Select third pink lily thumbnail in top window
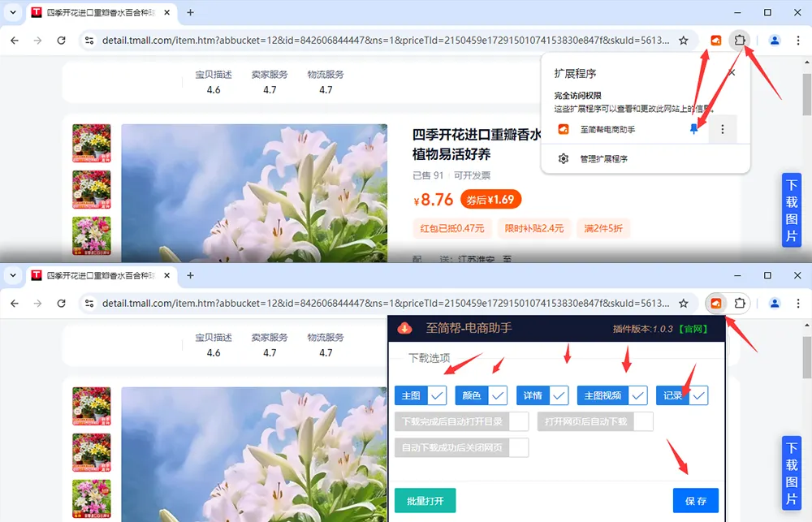This screenshot has width=812, height=522. click(x=92, y=235)
